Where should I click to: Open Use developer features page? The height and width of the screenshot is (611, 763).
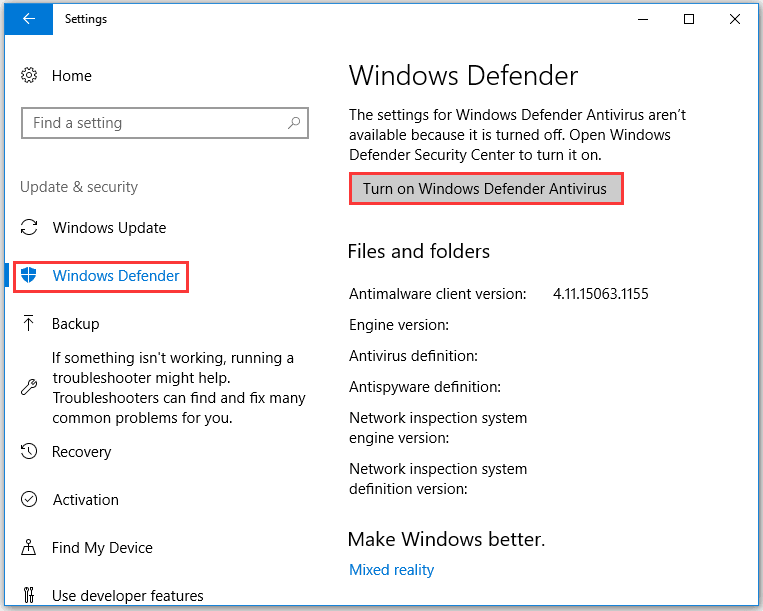click(127, 596)
